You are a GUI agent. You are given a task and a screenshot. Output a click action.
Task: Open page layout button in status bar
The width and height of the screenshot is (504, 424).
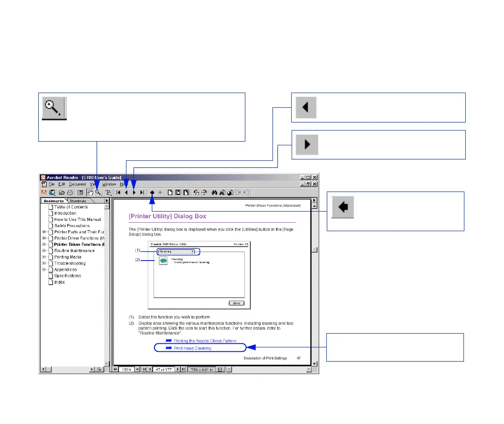(220, 369)
